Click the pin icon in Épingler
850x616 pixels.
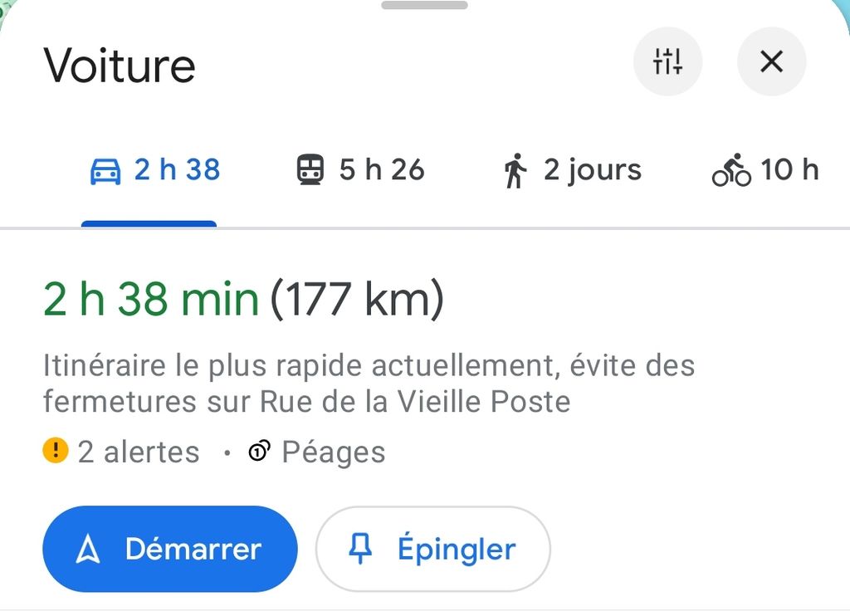(x=360, y=550)
